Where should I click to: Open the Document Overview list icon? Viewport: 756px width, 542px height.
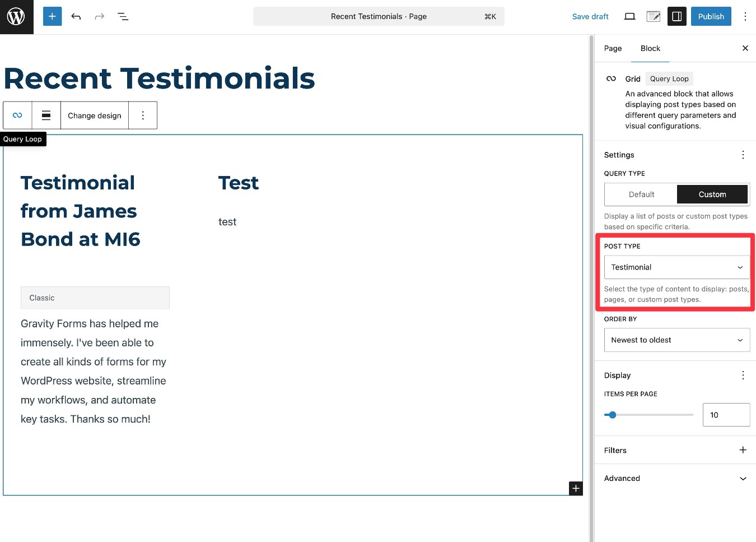(x=123, y=16)
